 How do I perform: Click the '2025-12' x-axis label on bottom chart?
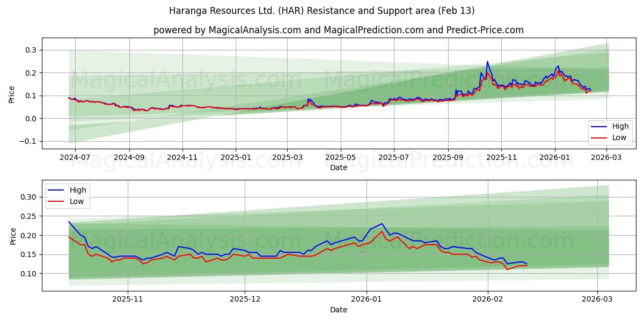[x=245, y=299]
